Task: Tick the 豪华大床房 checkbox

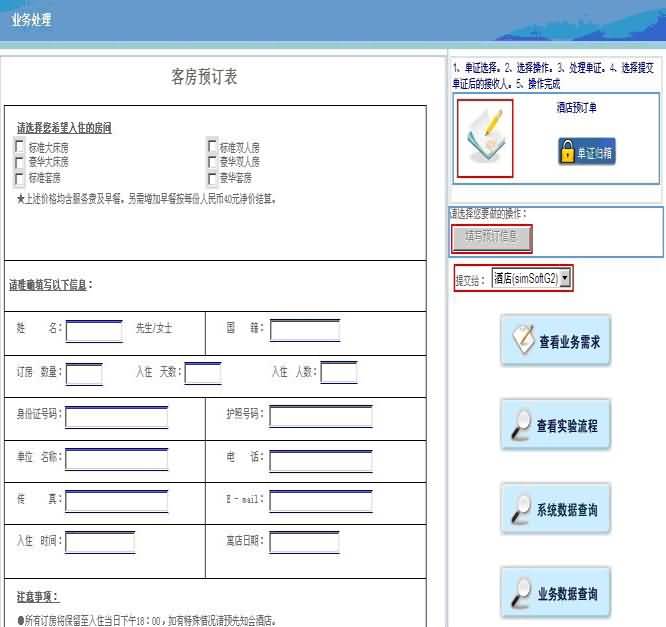Action: point(21,162)
